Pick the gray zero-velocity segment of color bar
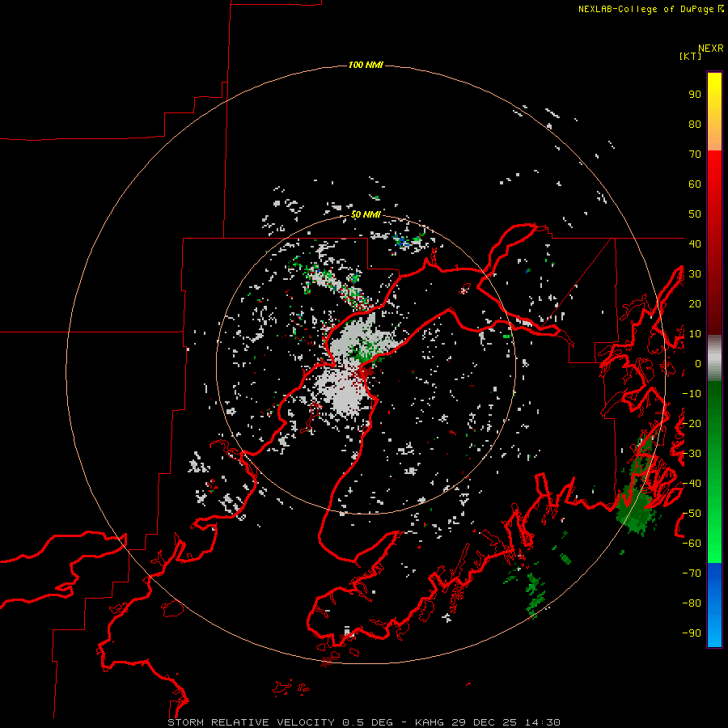This screenshot has width=728, height=728. tap(714, 358)
